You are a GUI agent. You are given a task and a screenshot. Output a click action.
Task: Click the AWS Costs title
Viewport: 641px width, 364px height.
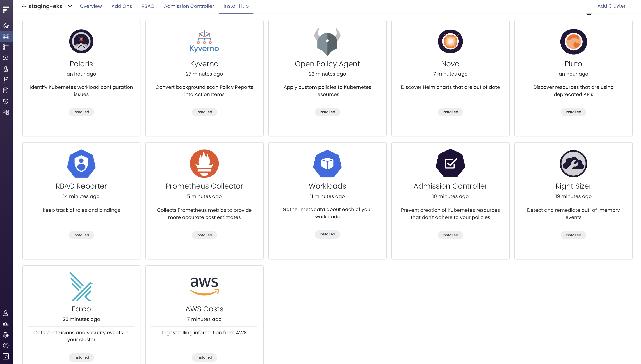tap(204, 309)
